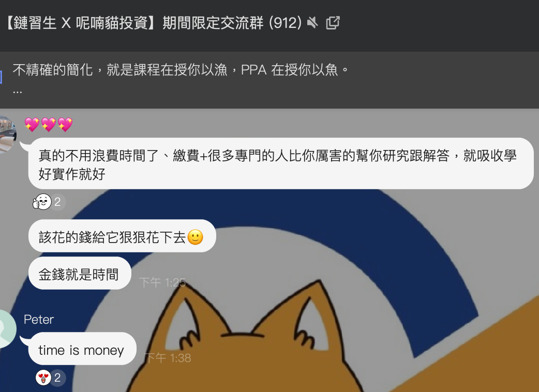
Task: Select the long message starting '真的不用浪費時間了'
Action: coord(281,163)
